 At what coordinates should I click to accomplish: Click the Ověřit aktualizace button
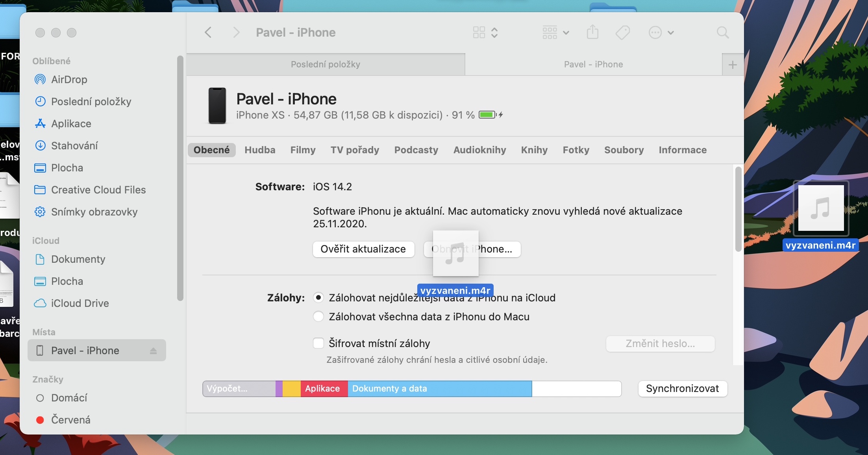pyautogui.click(x=363, y=249)
